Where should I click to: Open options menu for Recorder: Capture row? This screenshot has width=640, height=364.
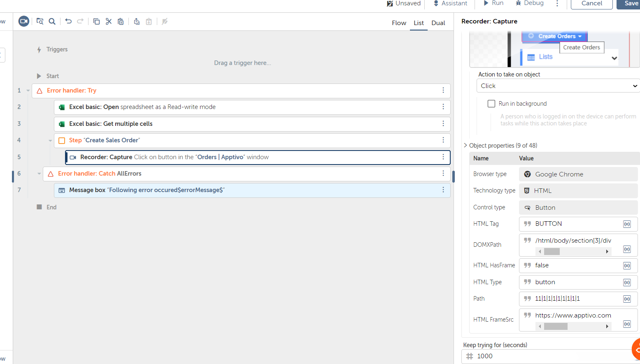[x=443, y=157]
